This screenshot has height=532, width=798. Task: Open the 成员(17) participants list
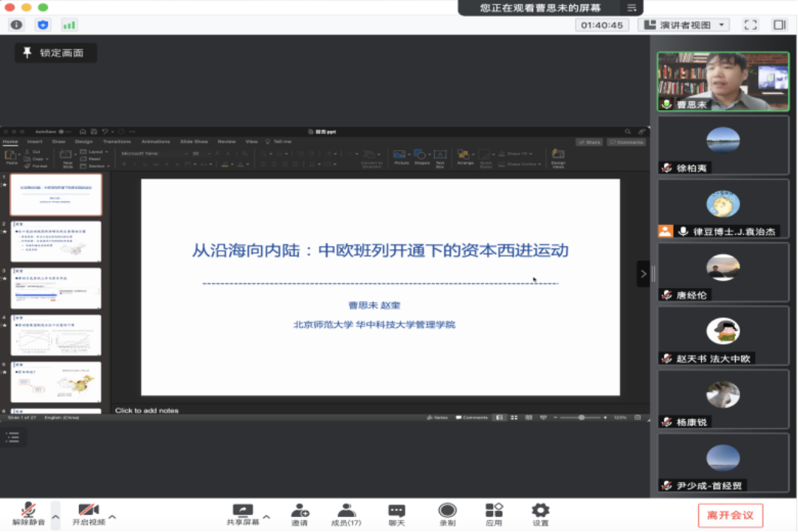pos(346,514)
